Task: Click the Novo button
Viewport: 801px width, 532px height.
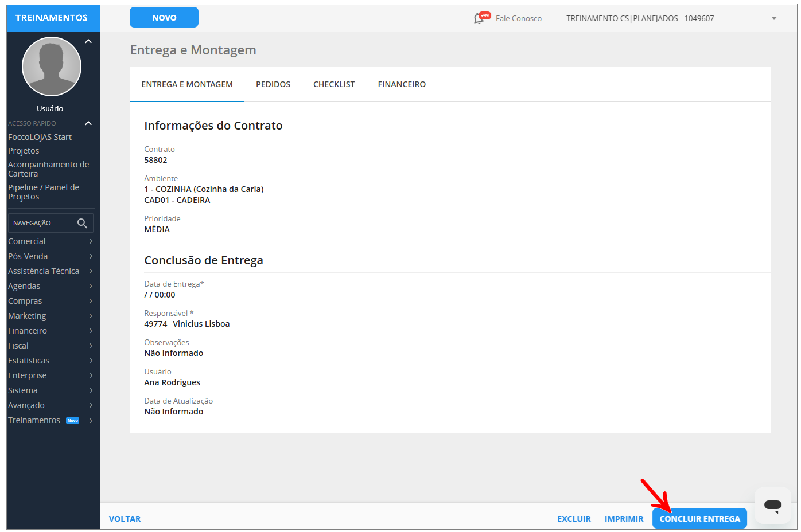Action: pos(164,18)
